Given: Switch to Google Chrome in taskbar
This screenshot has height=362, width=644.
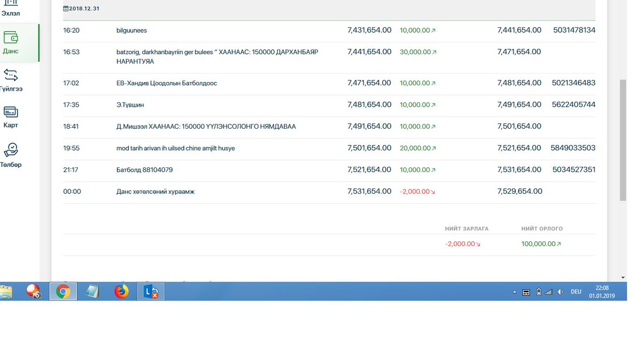Looking at the screenshot, I should pyautogui.click(x=63, y=292).
